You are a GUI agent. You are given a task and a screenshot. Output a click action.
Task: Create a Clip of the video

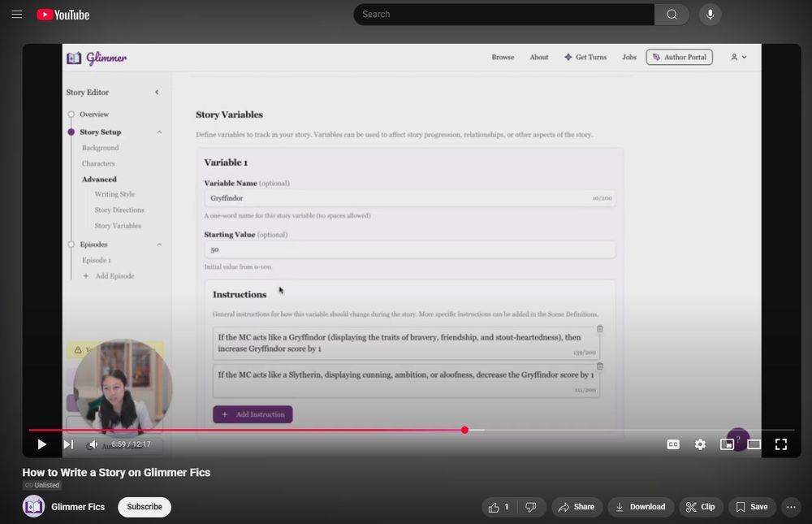pyautogui.click(x=701, y=507)
